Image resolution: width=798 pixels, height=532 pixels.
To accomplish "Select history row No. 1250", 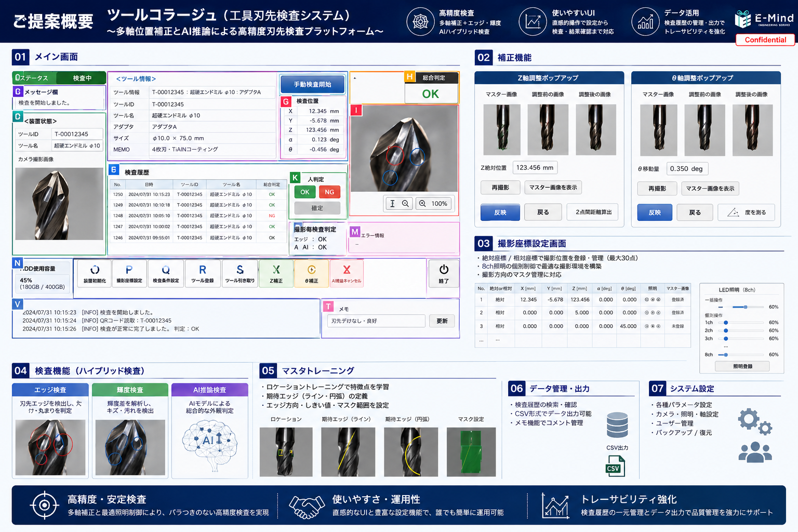I will tap(197, 194).
